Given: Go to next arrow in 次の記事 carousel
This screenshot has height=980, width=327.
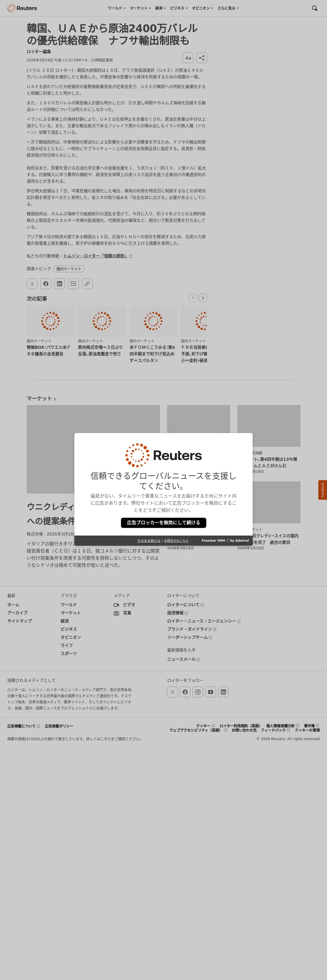Looking at the screenshot, I should [x=203, y=298].
